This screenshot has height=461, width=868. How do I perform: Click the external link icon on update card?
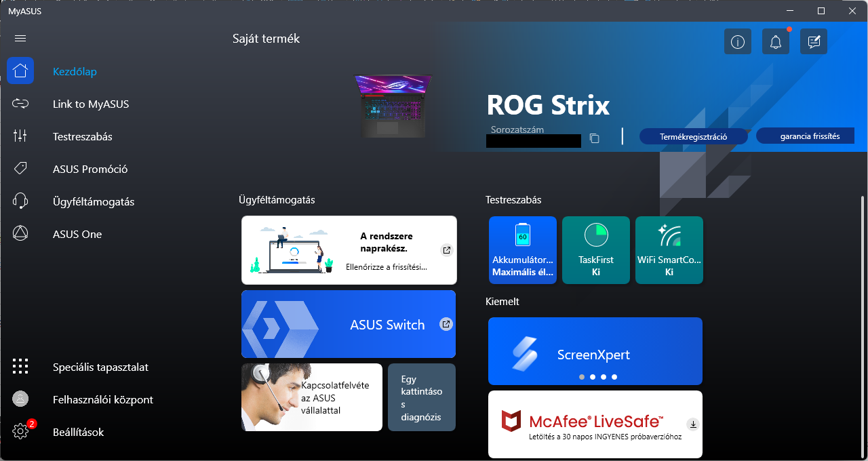[446, 250]
